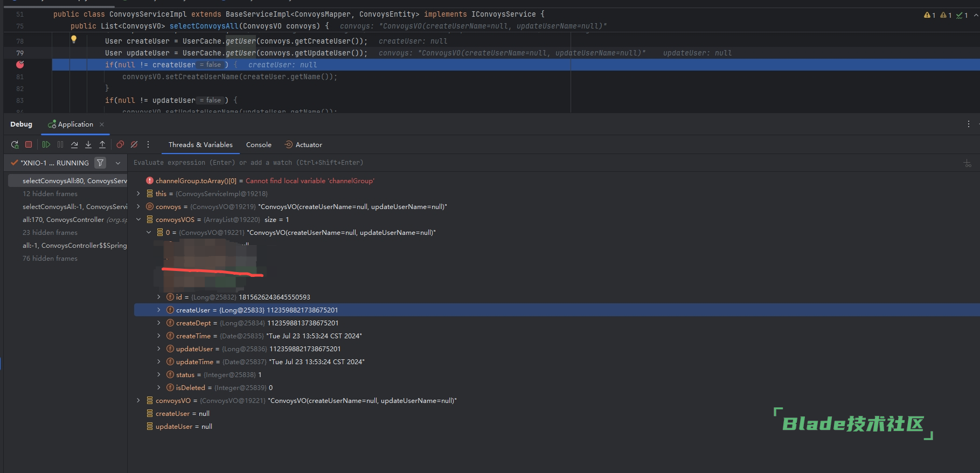Open more debug toolbar options

point(148,144)
